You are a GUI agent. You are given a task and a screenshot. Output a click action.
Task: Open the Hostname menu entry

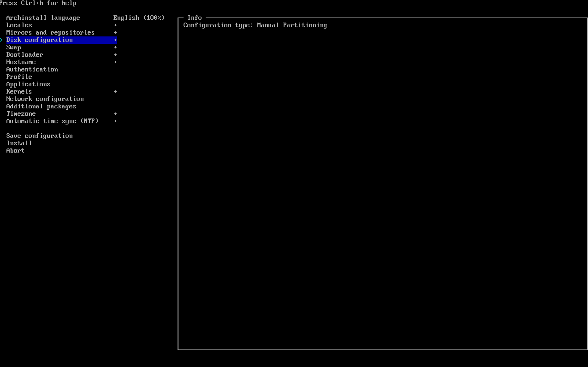pyautogui.click(x=21, y=62)
